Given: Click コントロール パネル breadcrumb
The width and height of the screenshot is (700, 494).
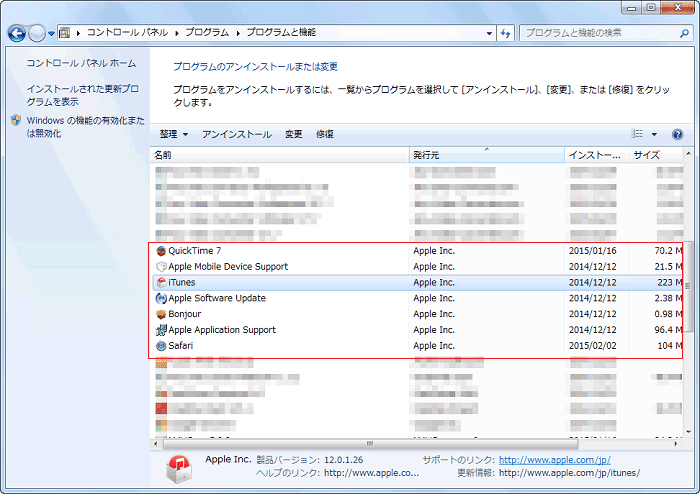Looking at the screenshot, I should tap(127, 32).
